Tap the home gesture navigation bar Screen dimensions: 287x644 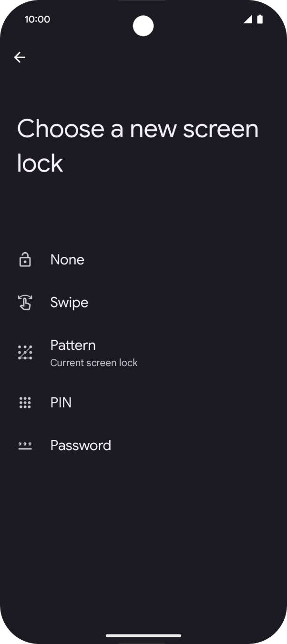click(x=143, y=635)
